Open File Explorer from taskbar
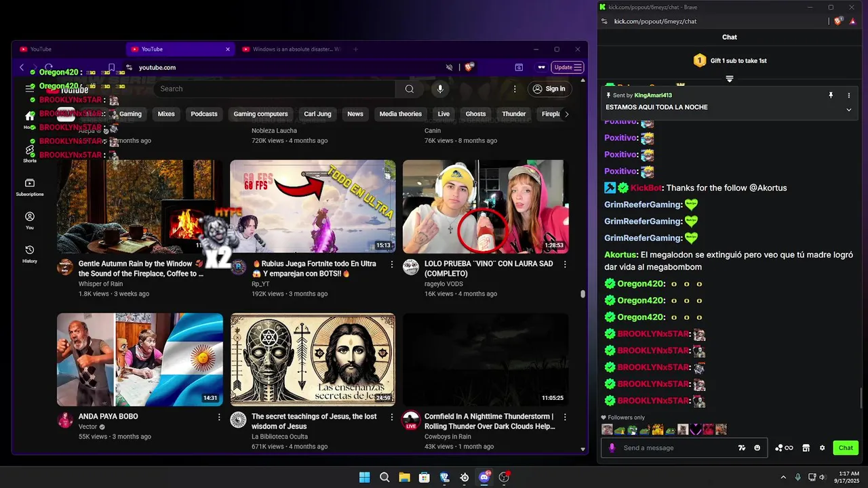Image resolution: width=868 pixels, height=488 pixels. tap(404, 477)
